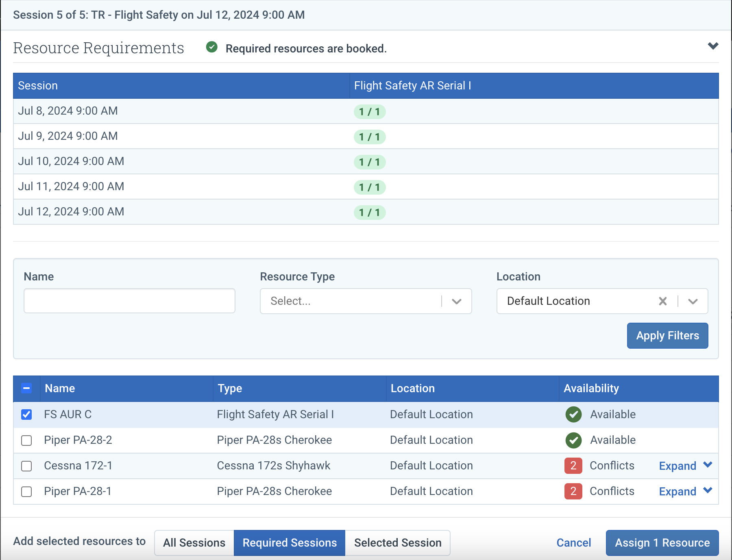Check the Cessna 172-1 checkbox

pyautogui.click(x=26, y=466)
